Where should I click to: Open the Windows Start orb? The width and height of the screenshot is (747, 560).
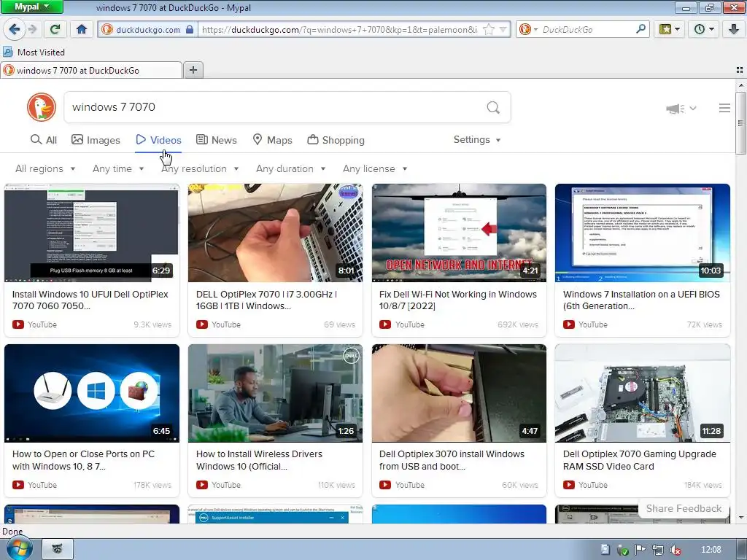click(x=19, y=548)
